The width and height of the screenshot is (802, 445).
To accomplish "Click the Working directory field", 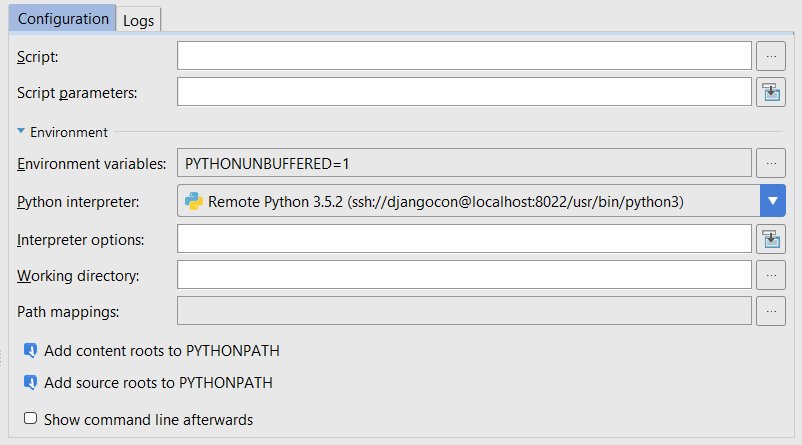I will click(x=464, y=275).
